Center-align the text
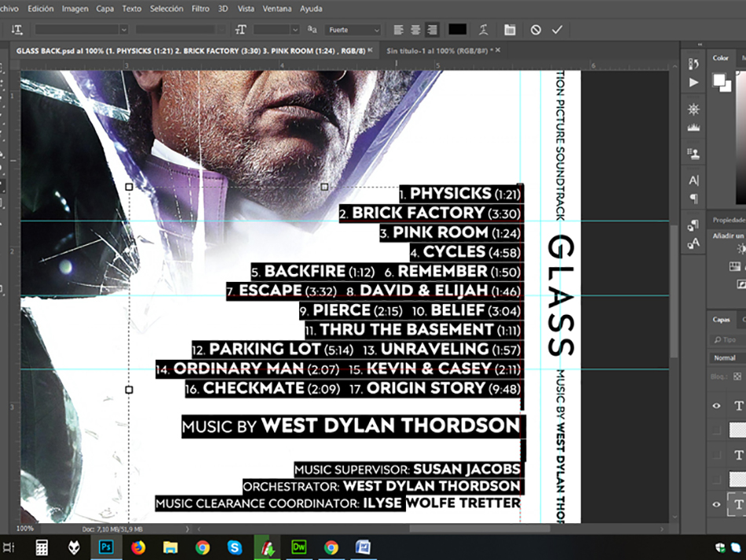This screenshot has width=746, height=560. (x=415, y=30)
